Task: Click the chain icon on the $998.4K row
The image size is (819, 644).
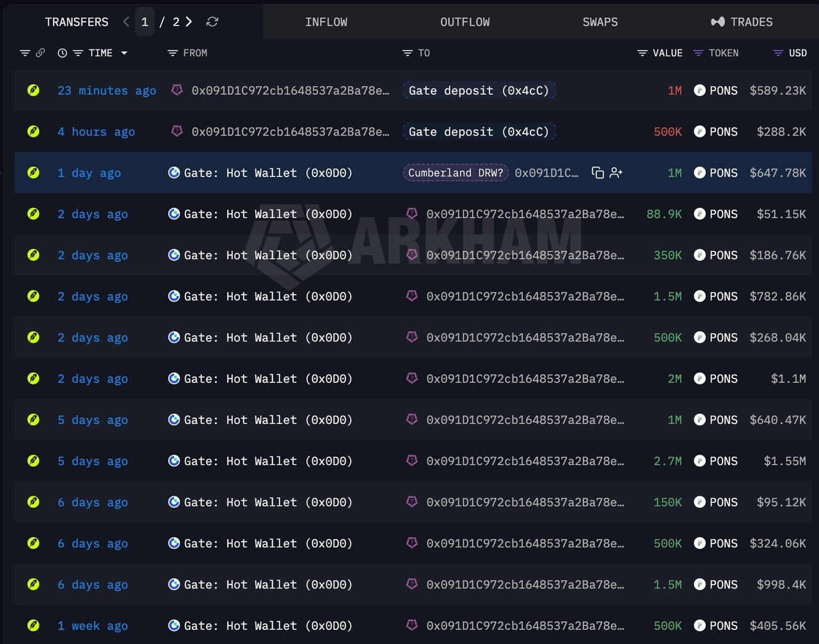Action: [x=33, y=585]
